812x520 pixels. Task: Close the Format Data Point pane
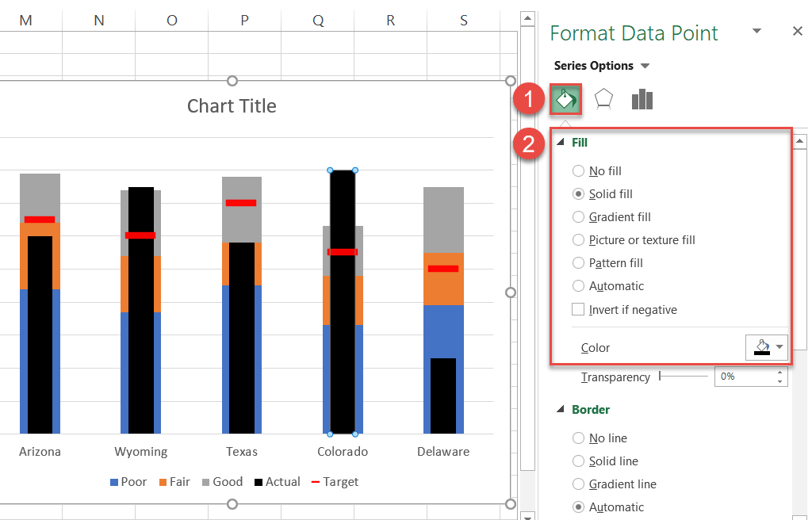pyautogui.click(x=797, y=31)
